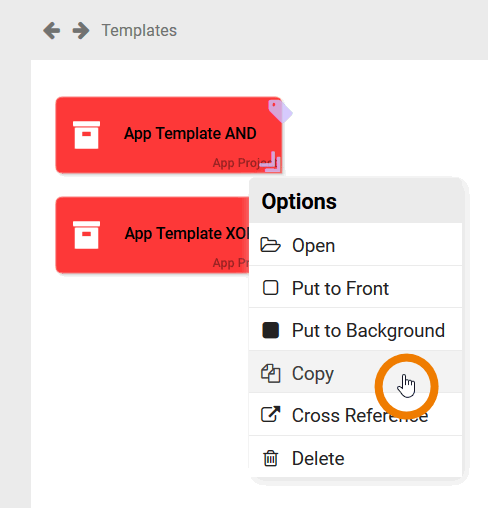Click the archive box icon on App Template XOR

pyautogui.click(x=86, y=235)
